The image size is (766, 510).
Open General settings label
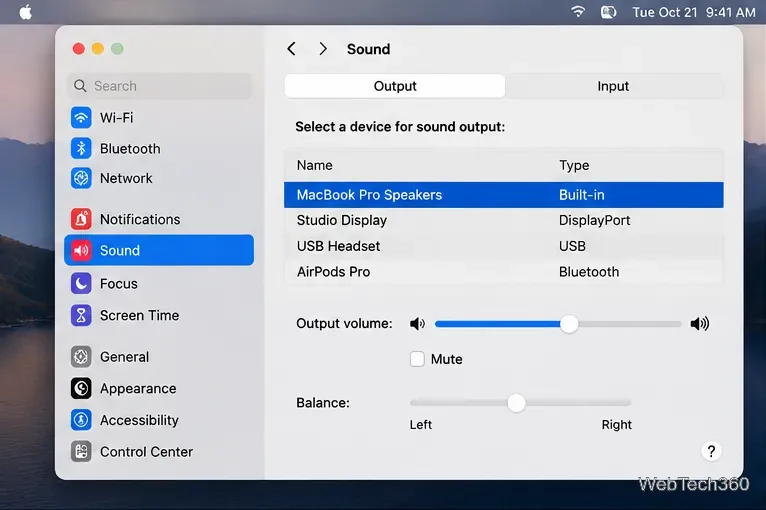point(124,357)
